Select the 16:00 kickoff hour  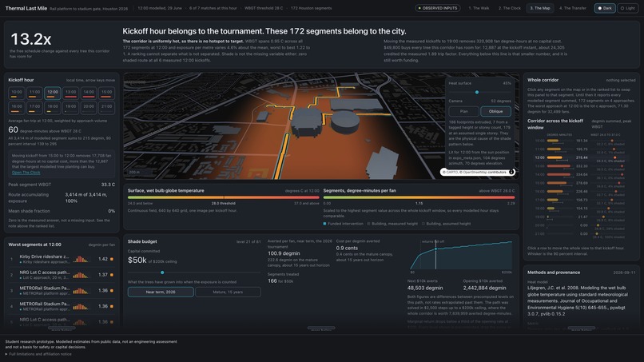coord(17,108)
